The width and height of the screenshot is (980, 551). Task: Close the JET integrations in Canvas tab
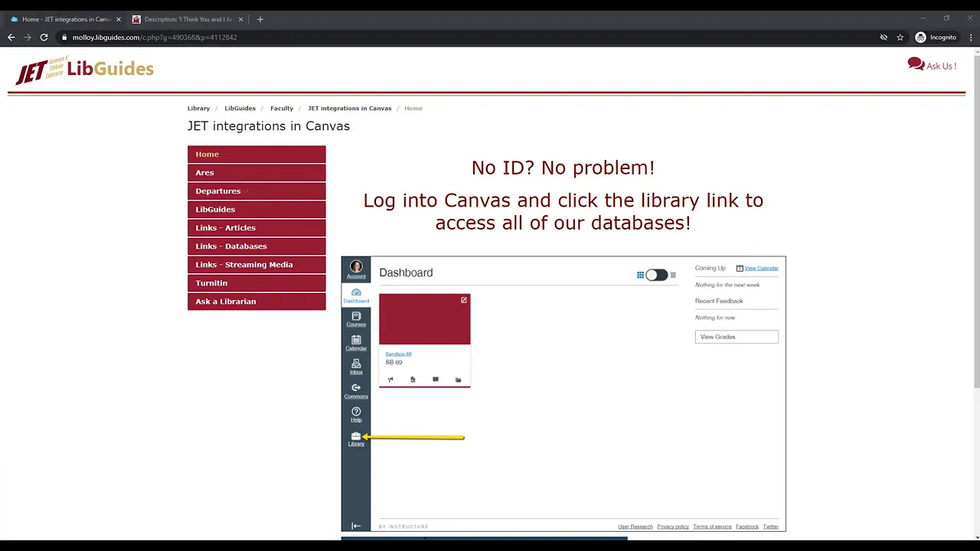pyautogui.click(x=119, y=19)
